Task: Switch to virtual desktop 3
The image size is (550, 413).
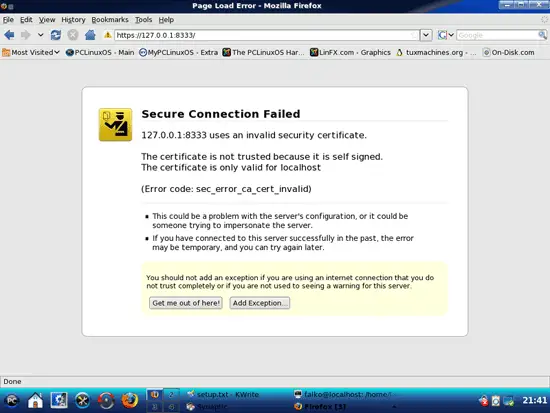Action: 154,406
